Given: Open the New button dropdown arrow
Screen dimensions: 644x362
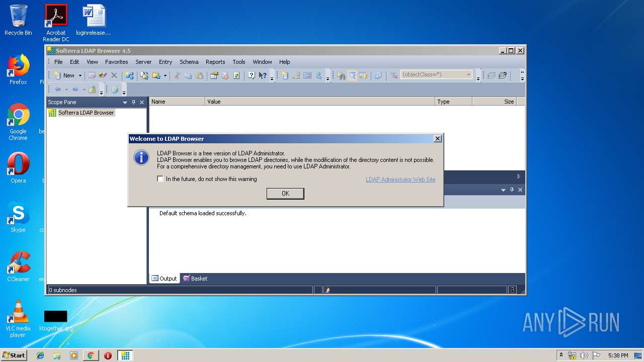Looking at the screenshot, I should [x=80, y=75].
